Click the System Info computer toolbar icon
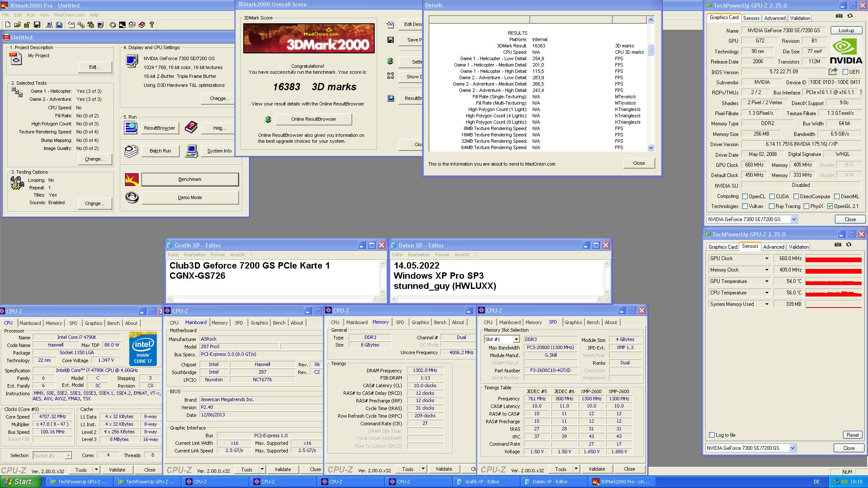The image size is (868, 488). tap(49, 25)
